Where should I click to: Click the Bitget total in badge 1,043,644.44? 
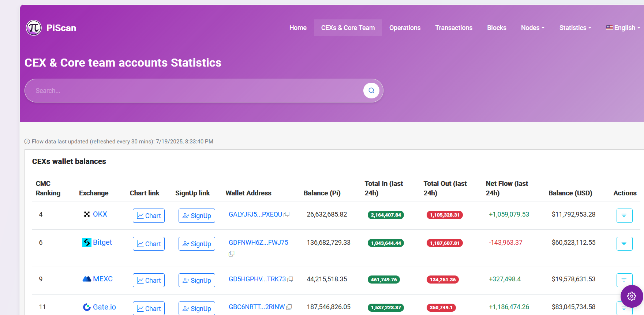tap(386, 243)
